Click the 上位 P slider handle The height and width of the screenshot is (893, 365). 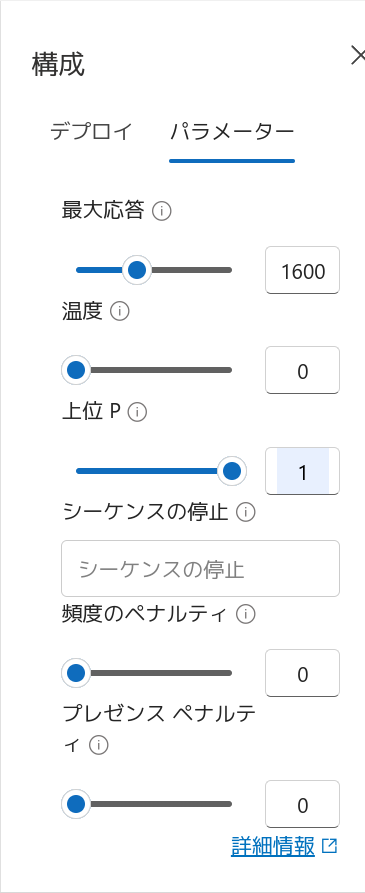click(232, 471)
